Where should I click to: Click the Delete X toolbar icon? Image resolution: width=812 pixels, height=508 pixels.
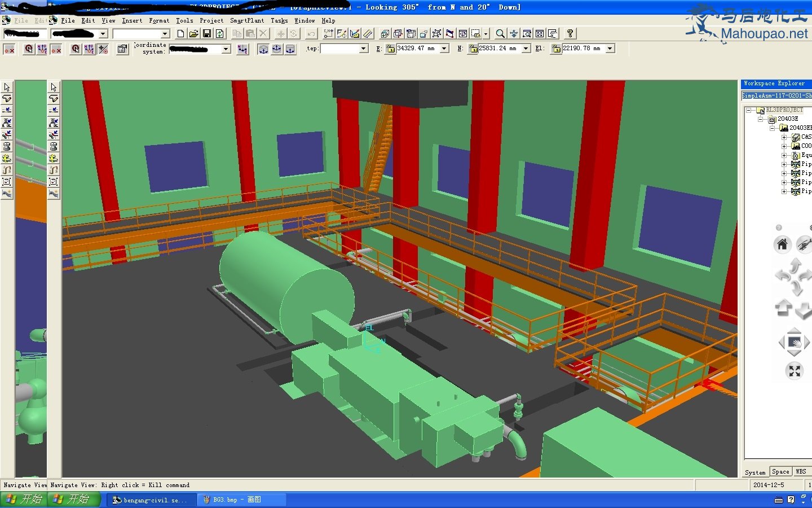[x=263, y=34]
